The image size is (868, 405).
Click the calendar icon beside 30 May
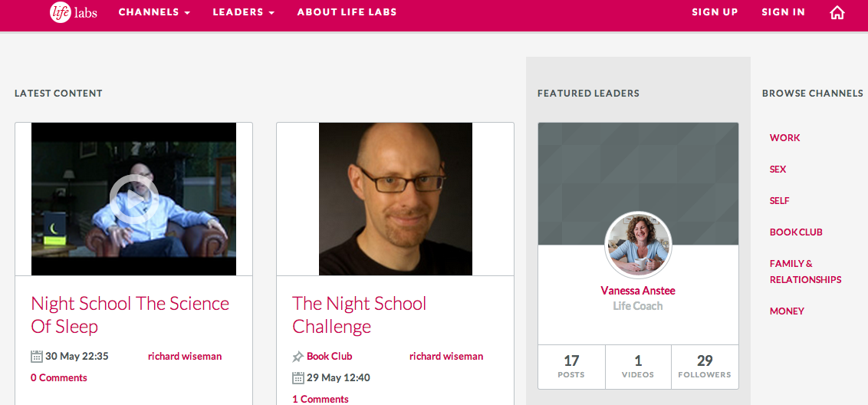point(37,356)
